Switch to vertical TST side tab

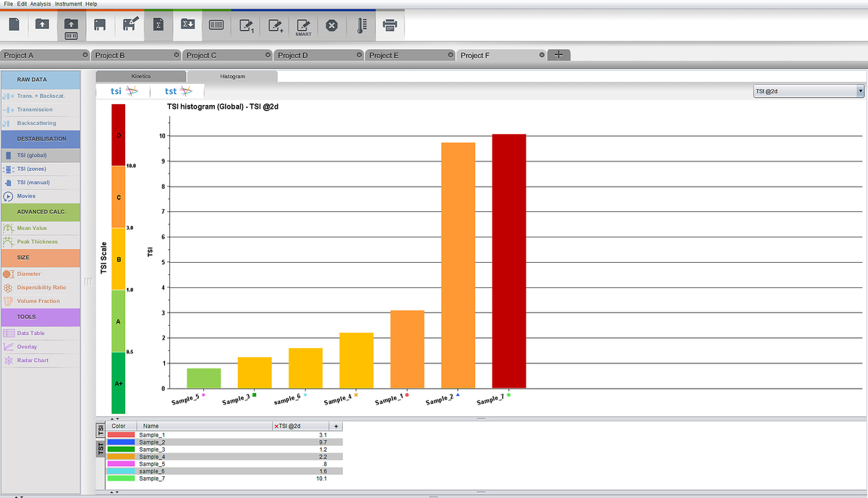[101, 450]
